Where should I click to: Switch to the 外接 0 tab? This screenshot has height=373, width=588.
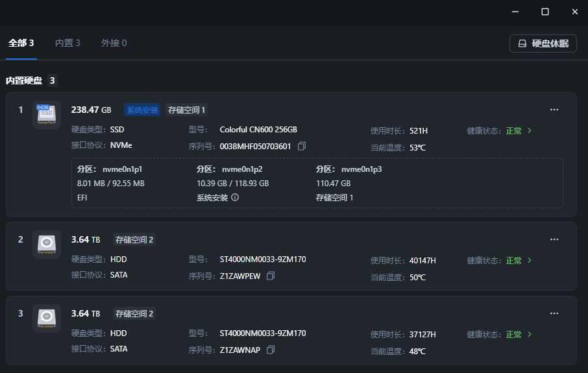tap(114, 43)
